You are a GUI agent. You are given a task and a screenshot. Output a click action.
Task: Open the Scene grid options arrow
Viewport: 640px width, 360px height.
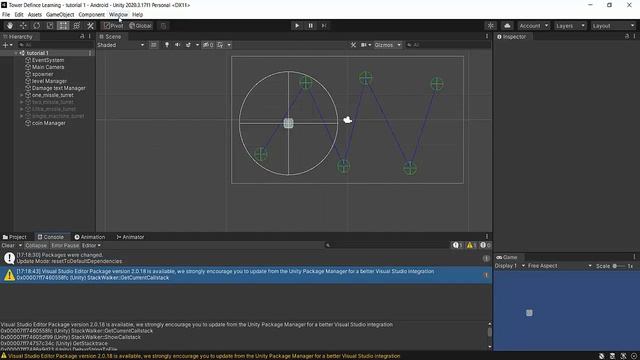[229, 45]
